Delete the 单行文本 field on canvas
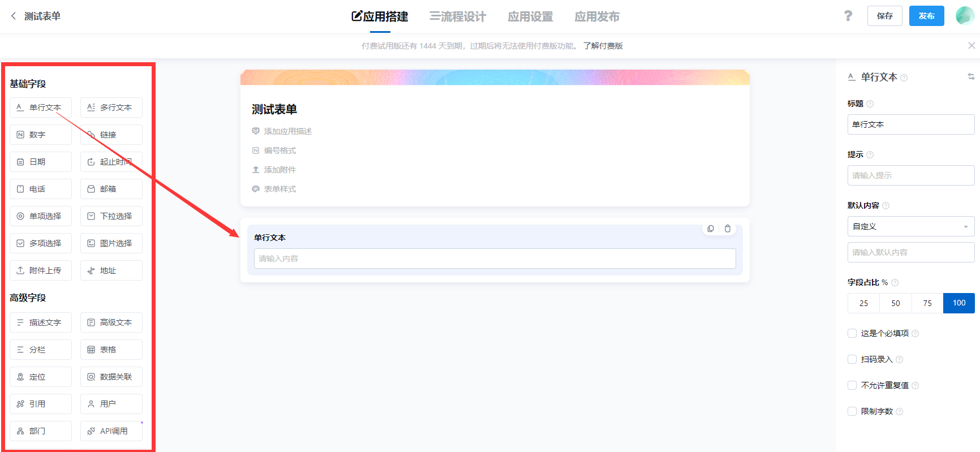The image size is (980, 452). click(728, 229)
